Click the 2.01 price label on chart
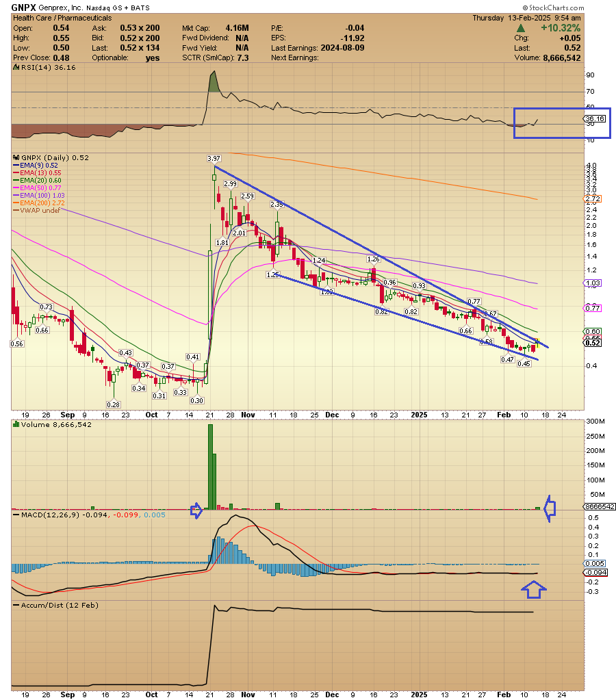 tap(240, 233)
